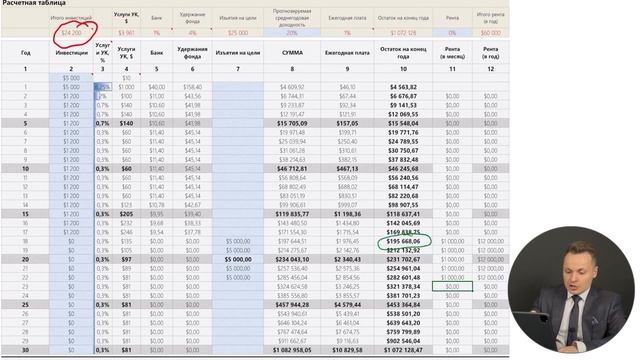
Task: Click balance cell $759 799,89
Action: (x=403, y=332)
